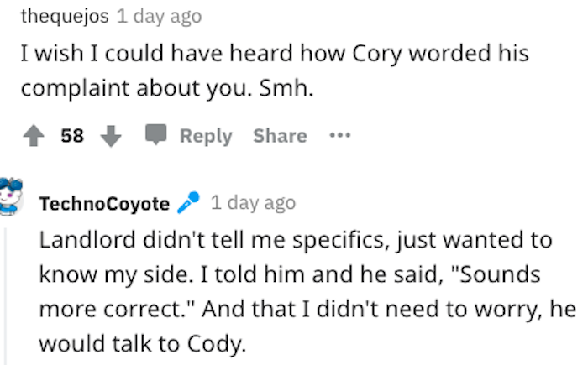The image size is (588, 365).
Task: Click the quoted "Sounds more correct." text
Action: pos(290,291)
